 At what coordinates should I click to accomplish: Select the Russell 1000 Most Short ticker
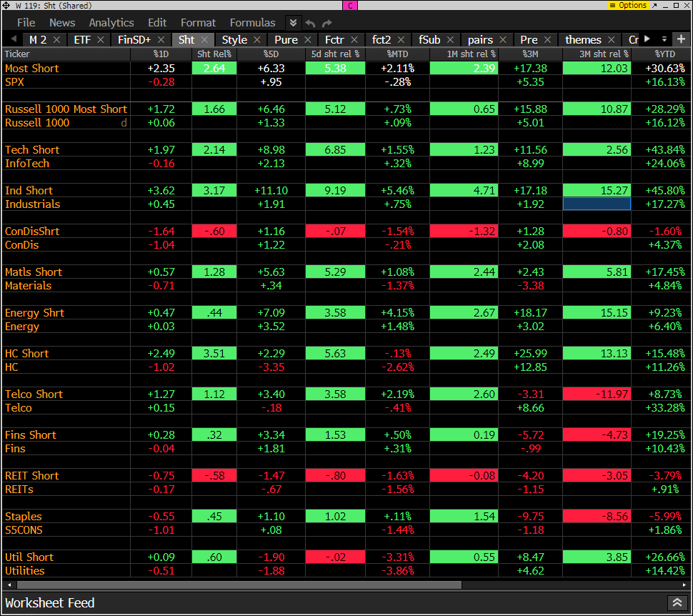pyautogui.click(x=66, y=109)
